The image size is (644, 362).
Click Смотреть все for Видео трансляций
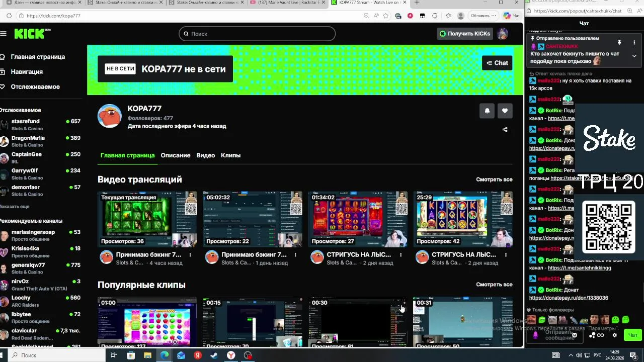(494, 179)
